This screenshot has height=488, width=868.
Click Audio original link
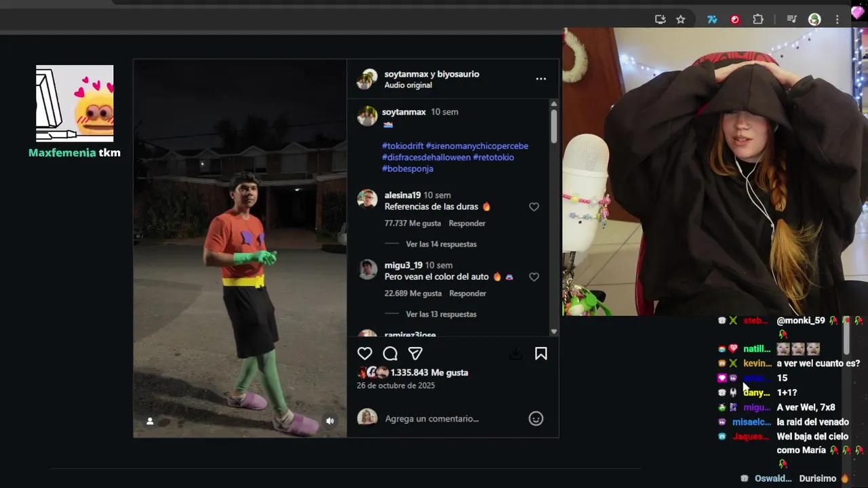[x=408, y=85]
